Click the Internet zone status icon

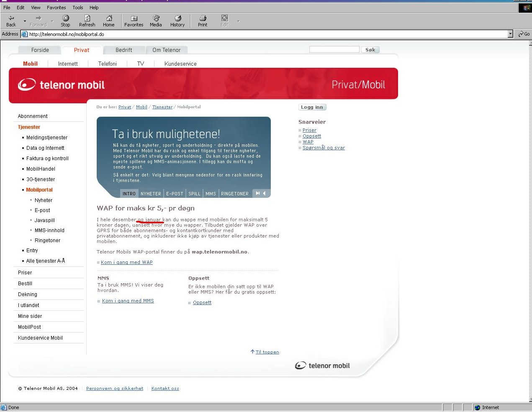[478, 407]
